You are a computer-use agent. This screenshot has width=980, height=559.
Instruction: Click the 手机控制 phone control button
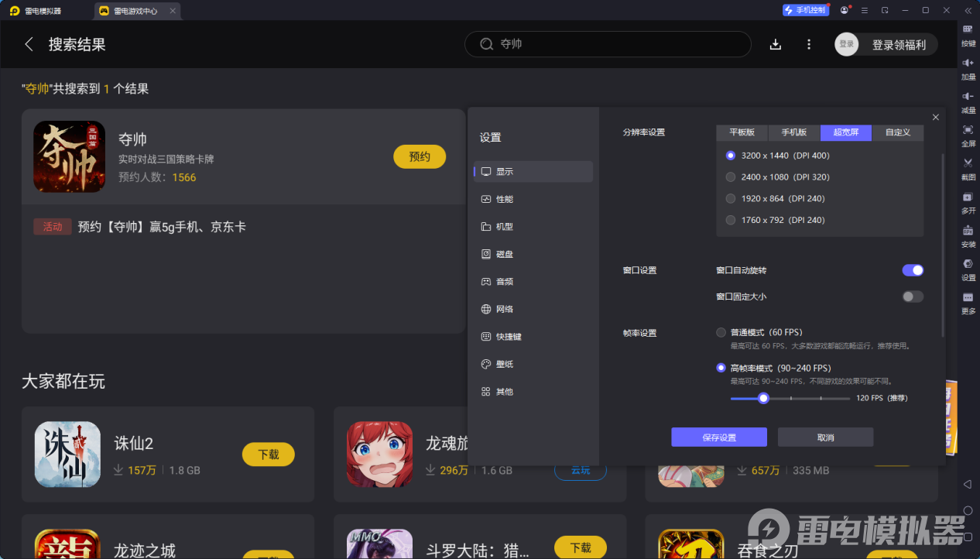click(806, 10)
